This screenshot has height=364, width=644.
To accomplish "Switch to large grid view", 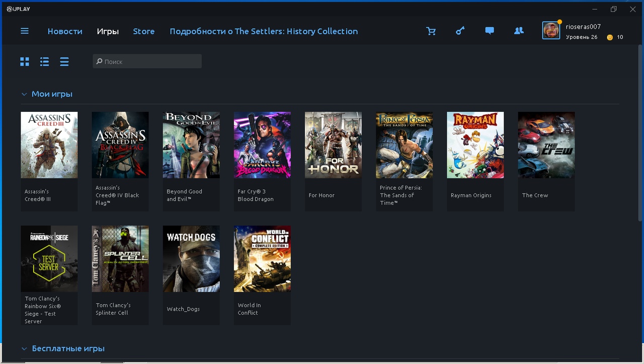I will pyautogui.click(x=25, y=62).
